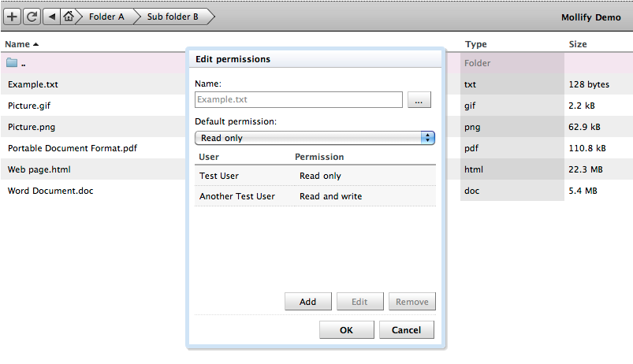
Task: Click the pdf type cell
Action: coord(471,148)
